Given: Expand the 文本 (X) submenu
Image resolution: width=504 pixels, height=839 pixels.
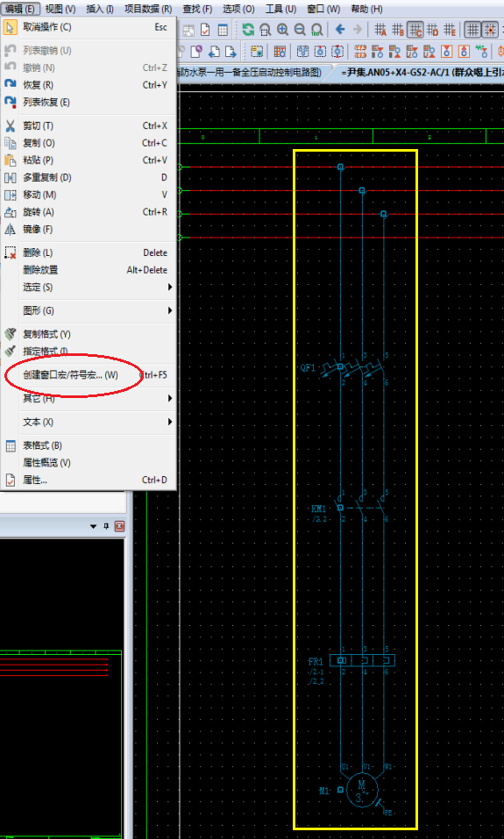Looking at the screenshot, I should click(x=170, y=423).
